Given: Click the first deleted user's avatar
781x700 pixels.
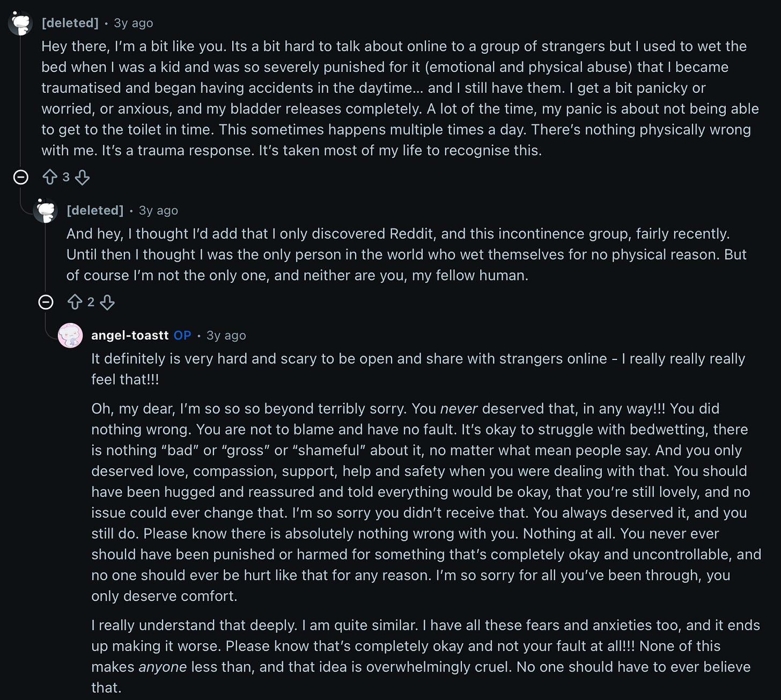Looking at the screenshot, I should click(20, 23).
